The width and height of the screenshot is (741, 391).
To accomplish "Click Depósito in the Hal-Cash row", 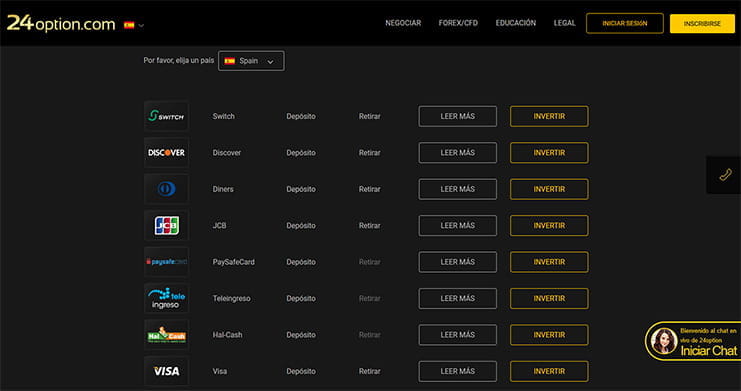I will click(301, 335).
